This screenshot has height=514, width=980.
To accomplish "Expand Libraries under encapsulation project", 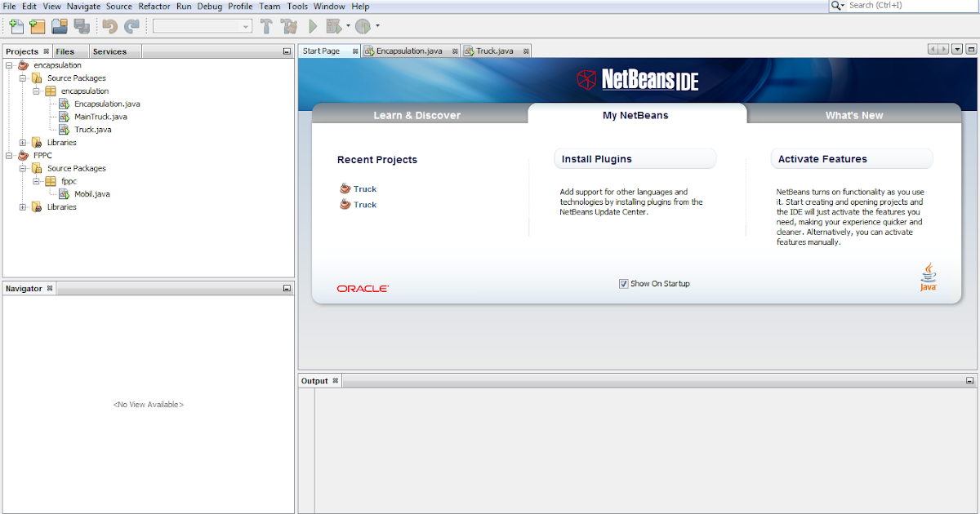I will click(x=23, y=143).
